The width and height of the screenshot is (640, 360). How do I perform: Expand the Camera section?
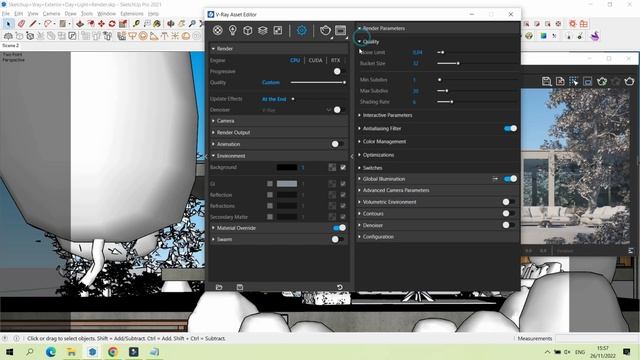pos(279,121)
